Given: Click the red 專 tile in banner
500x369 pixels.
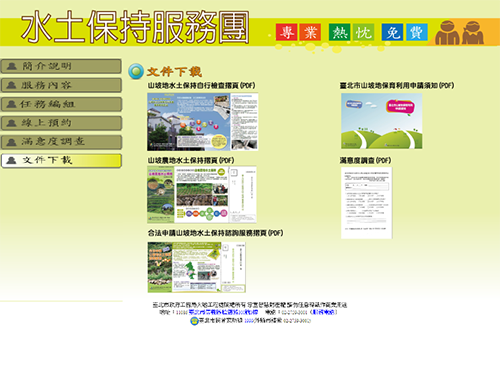Looking at the screenshot, I should coord(286,32).
